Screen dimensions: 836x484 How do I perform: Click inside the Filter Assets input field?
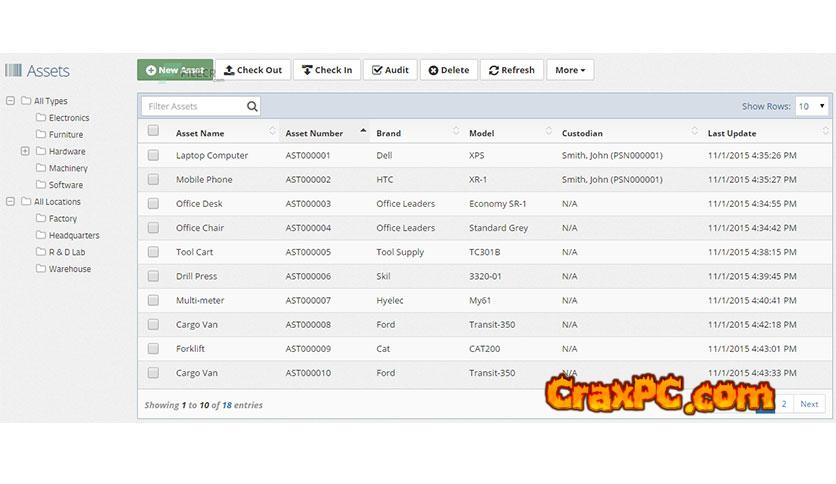[x=192, y=106]
